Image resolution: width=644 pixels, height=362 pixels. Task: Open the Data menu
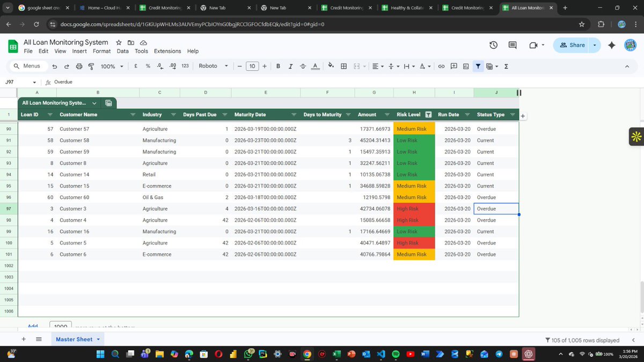122,51
